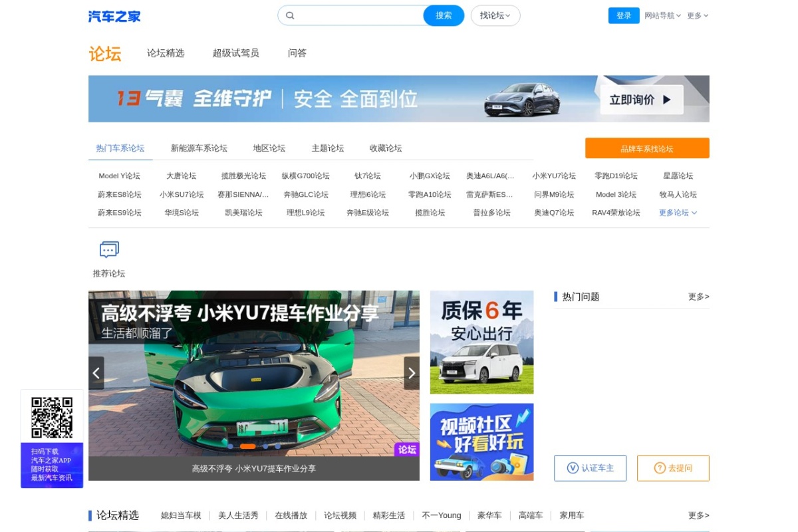Switch to 地区论坛 tab
This screenshot has width=798, height=532.
tap(269, 148)
